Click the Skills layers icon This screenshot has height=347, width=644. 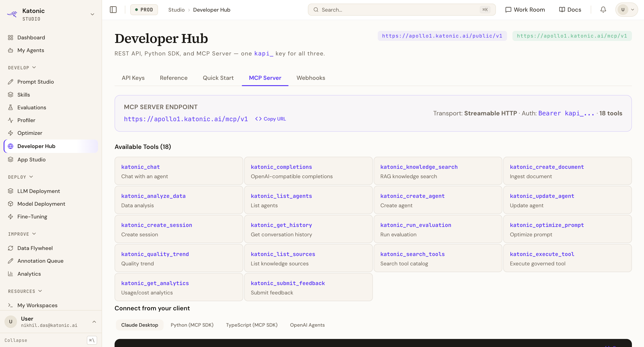[x=11, y=95]
